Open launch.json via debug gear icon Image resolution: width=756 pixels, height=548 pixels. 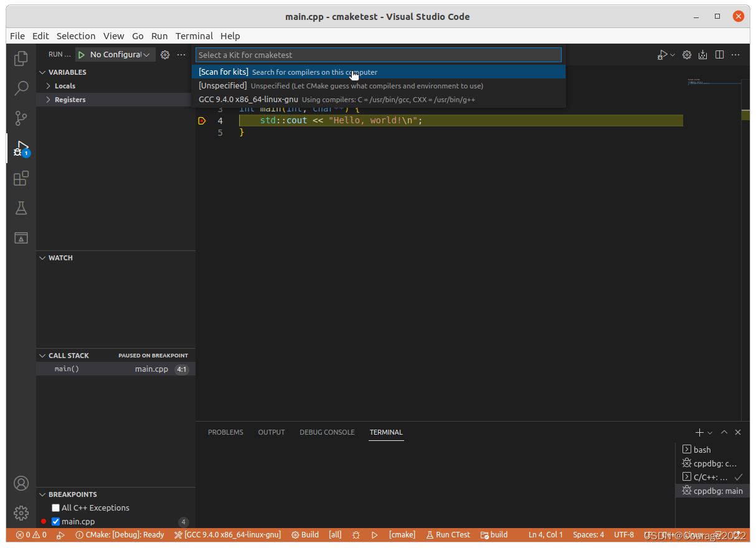(x=165, y=55)
